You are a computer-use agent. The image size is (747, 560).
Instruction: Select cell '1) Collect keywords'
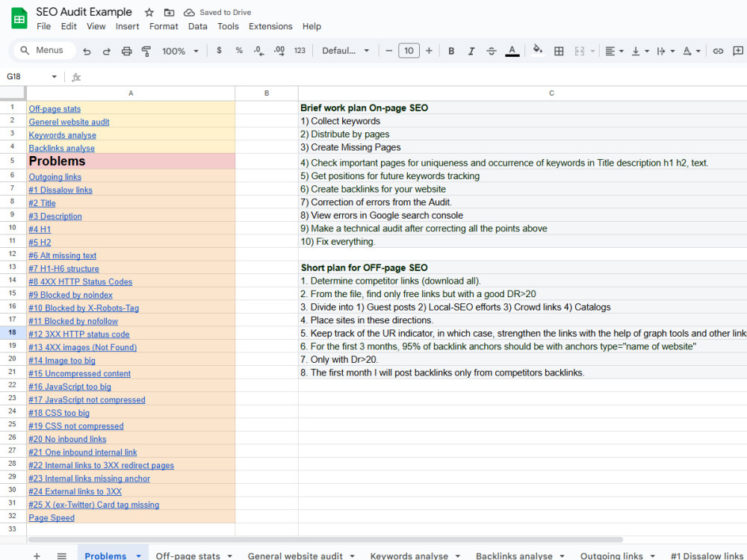(523, 121)
